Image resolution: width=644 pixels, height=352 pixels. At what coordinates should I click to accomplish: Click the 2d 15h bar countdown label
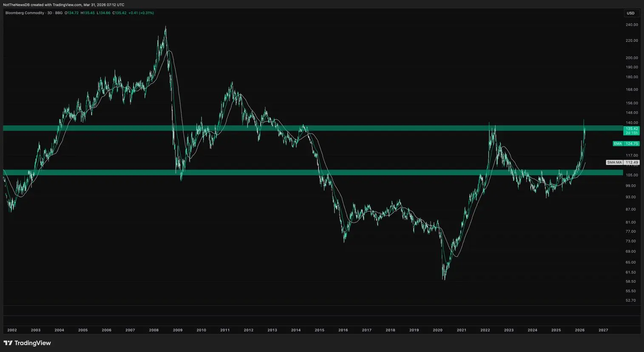(631, 133)
